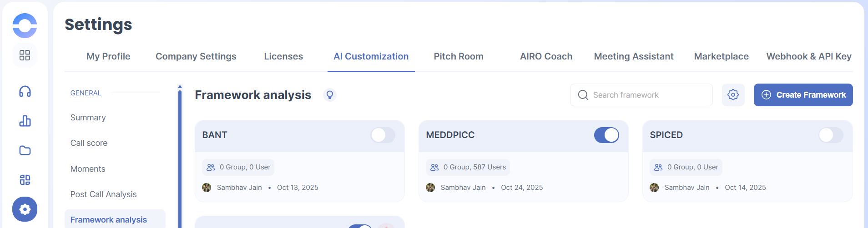Screen dimensions: 868x228
Task: Click the four-squares grid icon below the logo
Action: pyautogui.click(x=25, y=55)
